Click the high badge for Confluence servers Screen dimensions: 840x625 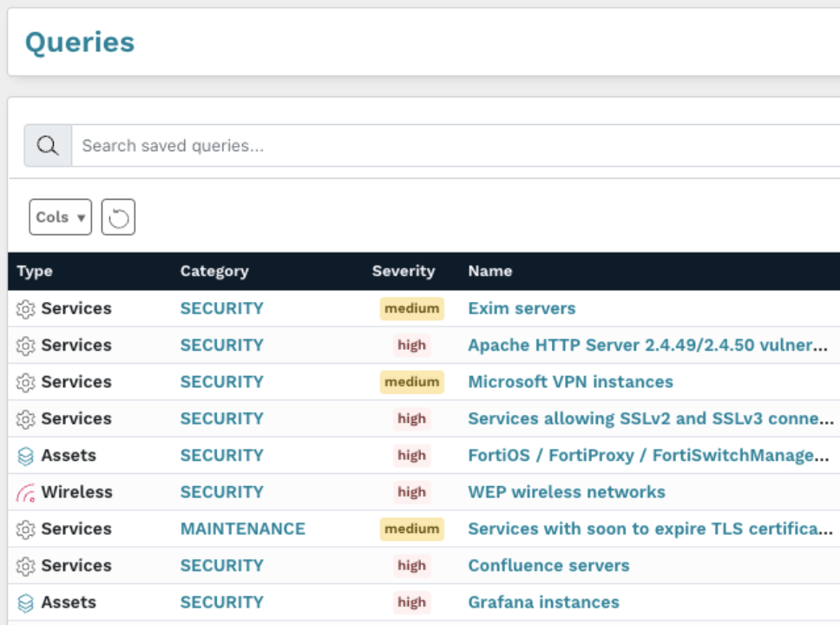(411, 565)
